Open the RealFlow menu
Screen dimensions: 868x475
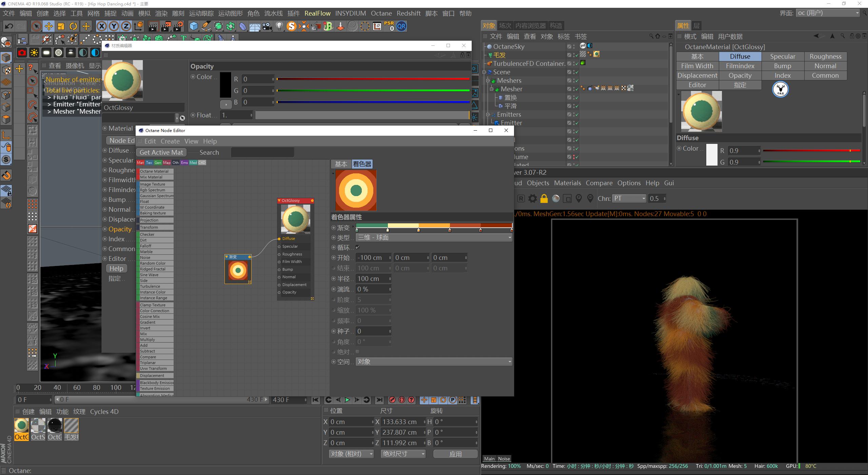pos(317,13)
